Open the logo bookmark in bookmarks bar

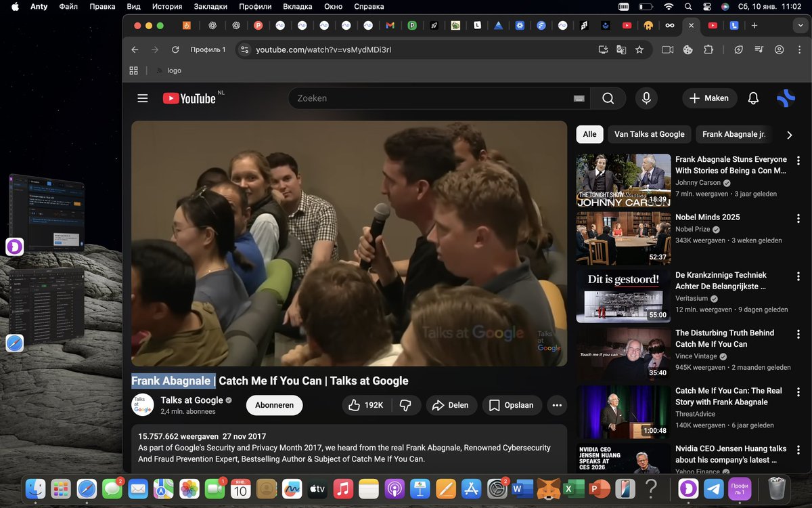tap(168, 70)
